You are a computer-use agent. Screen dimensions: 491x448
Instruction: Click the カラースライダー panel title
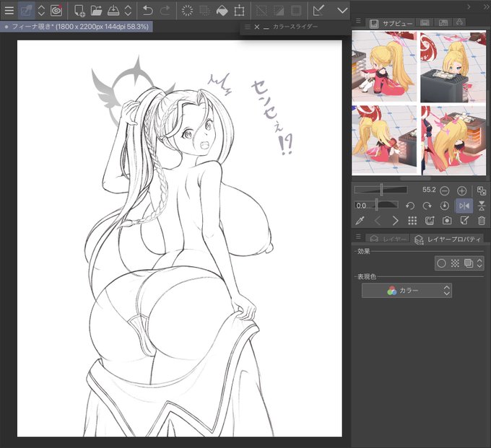[295, 27]
